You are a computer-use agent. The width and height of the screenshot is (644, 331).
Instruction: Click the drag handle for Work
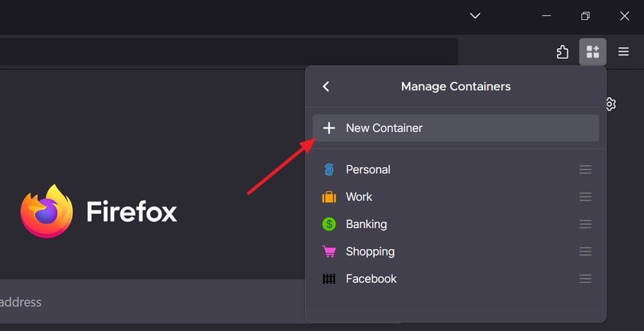(x=585, y=196)
